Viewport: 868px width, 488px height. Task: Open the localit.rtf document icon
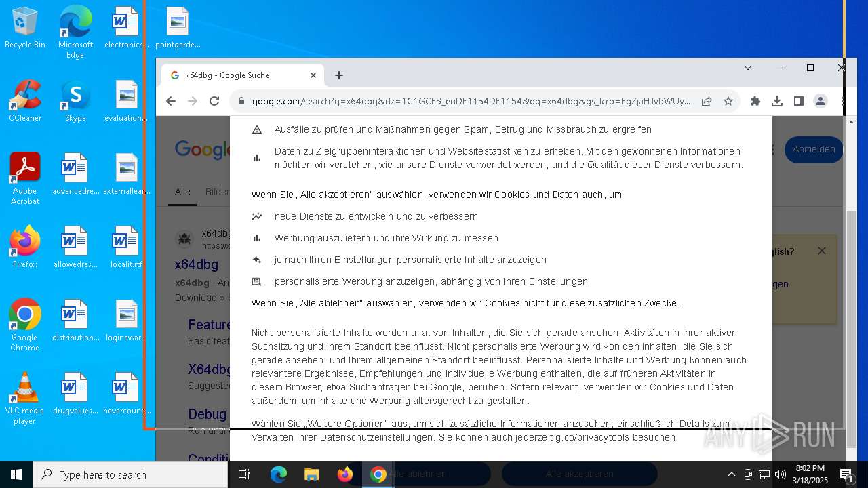pyautogui.click(x=125, y=247)
